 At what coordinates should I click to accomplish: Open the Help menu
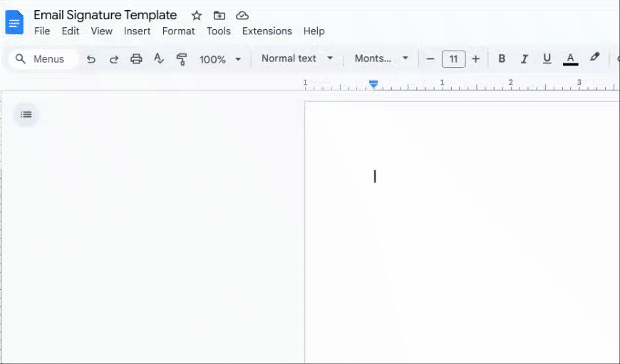tap(314, 31)
